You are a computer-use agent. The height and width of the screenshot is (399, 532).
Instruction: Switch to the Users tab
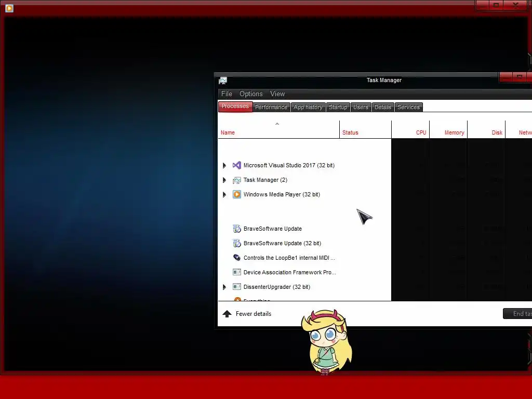tap(361, 107)
